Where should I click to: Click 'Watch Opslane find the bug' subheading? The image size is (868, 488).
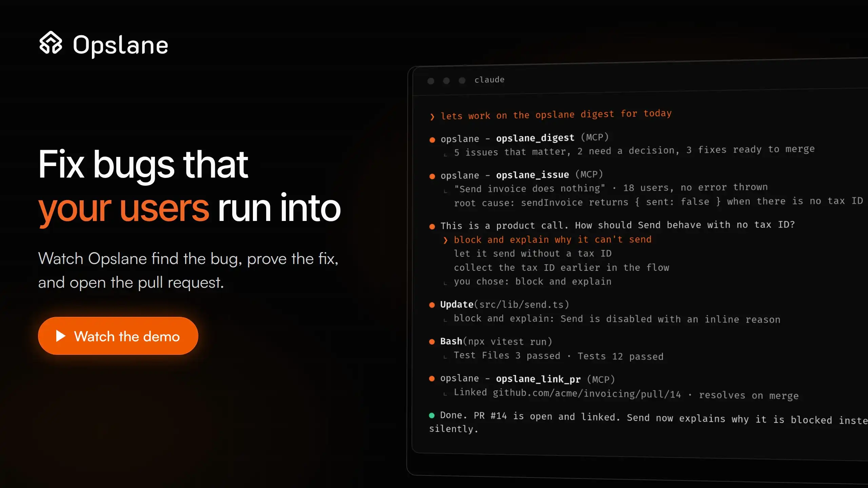188,259
